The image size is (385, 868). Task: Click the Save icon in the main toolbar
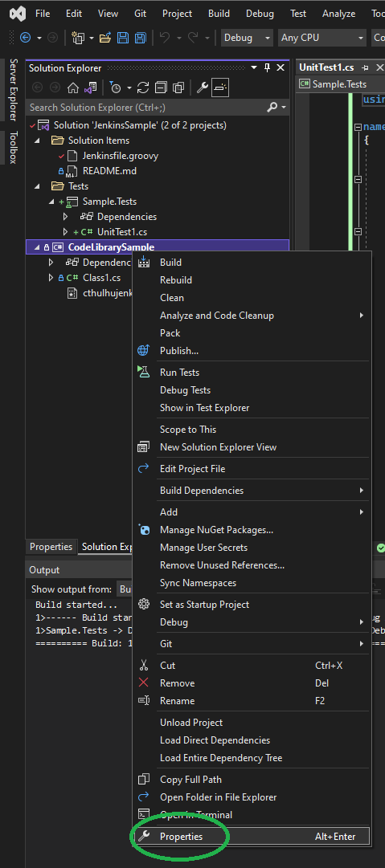(123, 38)
